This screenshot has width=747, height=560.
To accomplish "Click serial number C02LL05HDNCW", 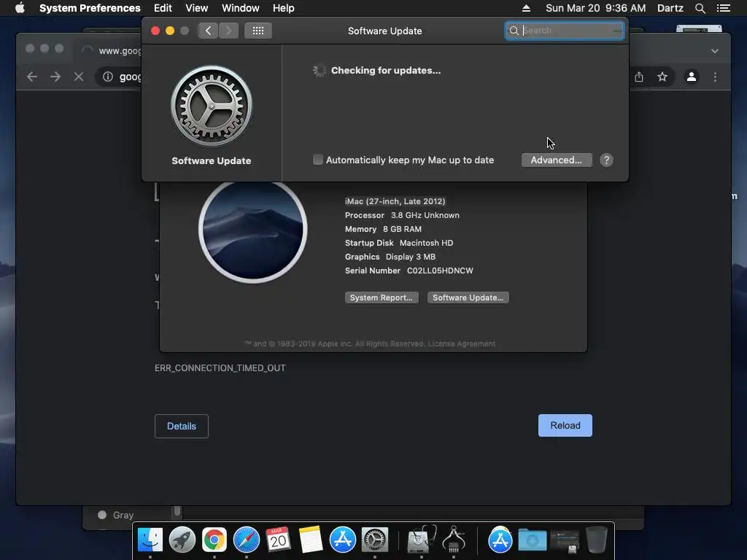I will [x=440, y=271].
